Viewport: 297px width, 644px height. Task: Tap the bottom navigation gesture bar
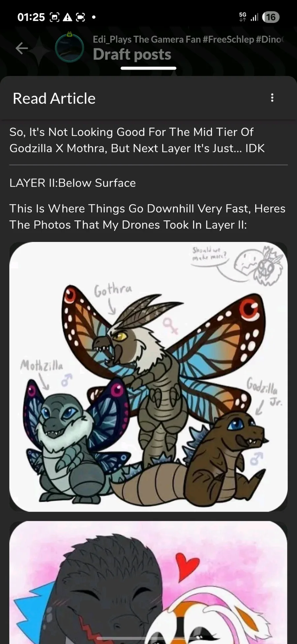coord(148,638)
